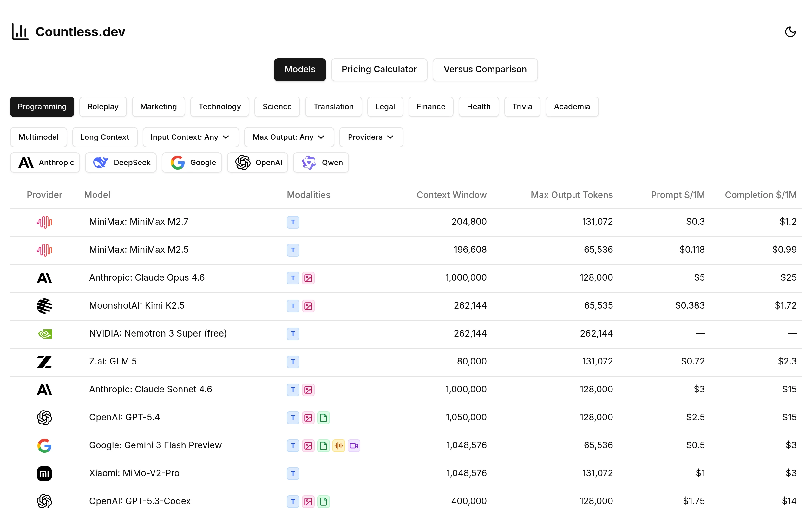Click the Xiaomi logo in MiMo-V2-Pro row
Image resolution: width=812 pixels, height=508 pixels.
click(44, 473)
